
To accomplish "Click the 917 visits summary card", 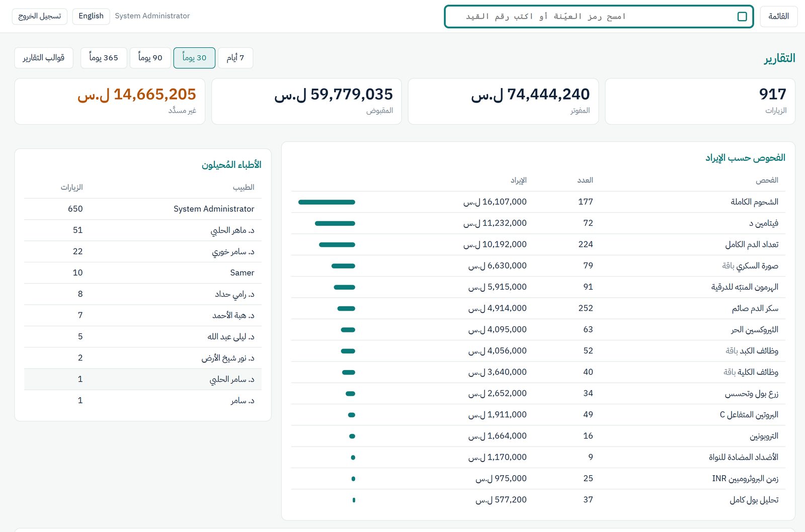I will [x=700, y=101].
